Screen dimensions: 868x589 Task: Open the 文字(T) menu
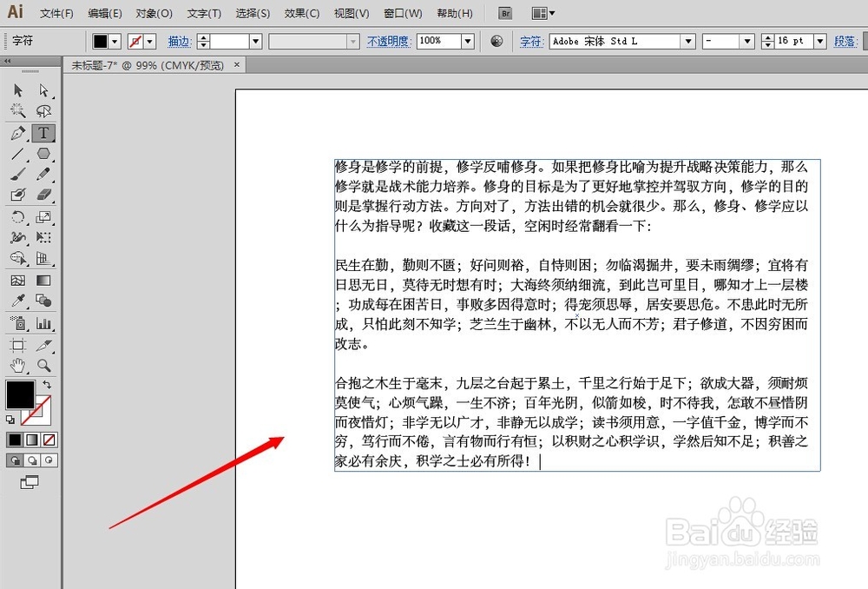click(204, 13)
